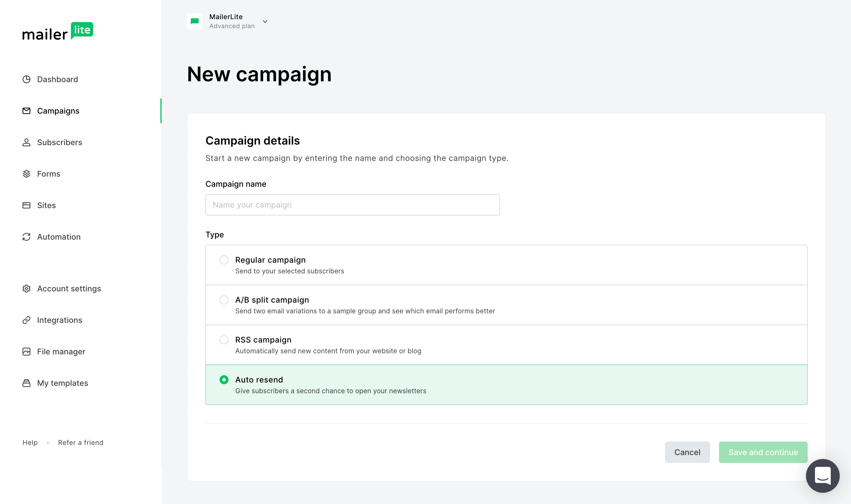
Task: Click the Dashboard clock icon in sidebar
Action: (x=26, y=79)
